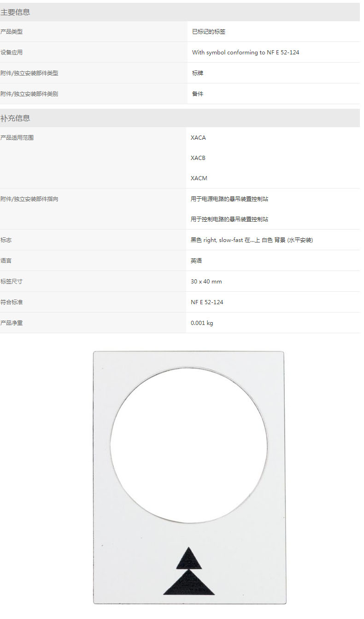Image resolution: width=364 pixels, height=619 pixels.
Task: Select the 0.001 kg net weight value
Action: tap(202, 323)
